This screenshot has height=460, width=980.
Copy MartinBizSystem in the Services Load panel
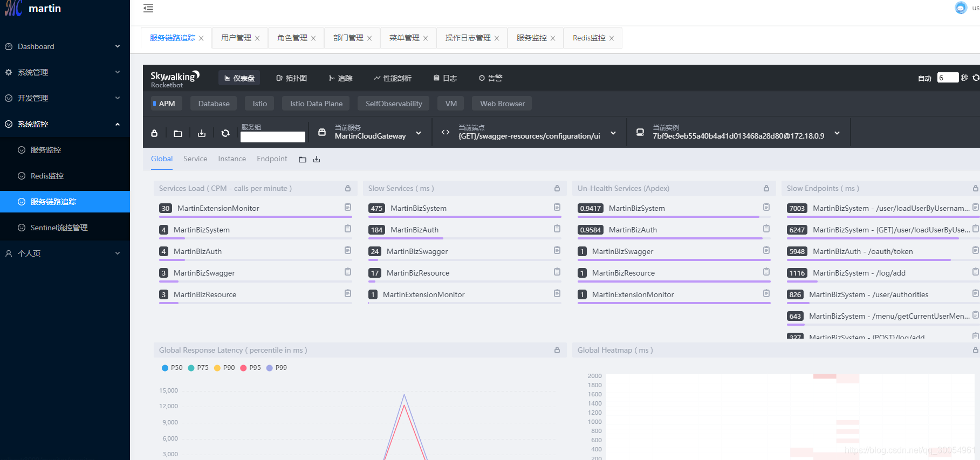(348, 229)
